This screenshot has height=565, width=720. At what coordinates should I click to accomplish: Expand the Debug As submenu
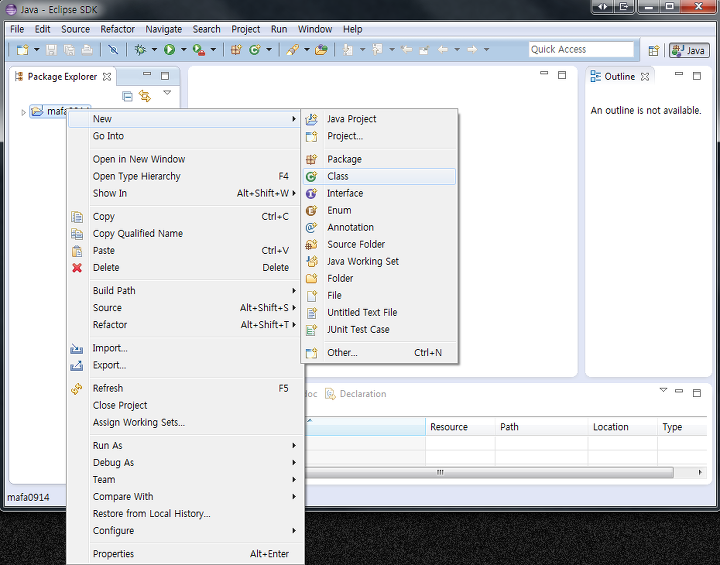(185, 463)
